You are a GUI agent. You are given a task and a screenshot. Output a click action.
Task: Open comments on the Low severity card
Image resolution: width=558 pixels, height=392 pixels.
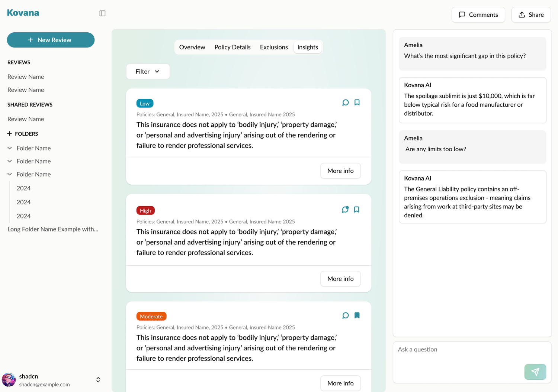point(345,103)
